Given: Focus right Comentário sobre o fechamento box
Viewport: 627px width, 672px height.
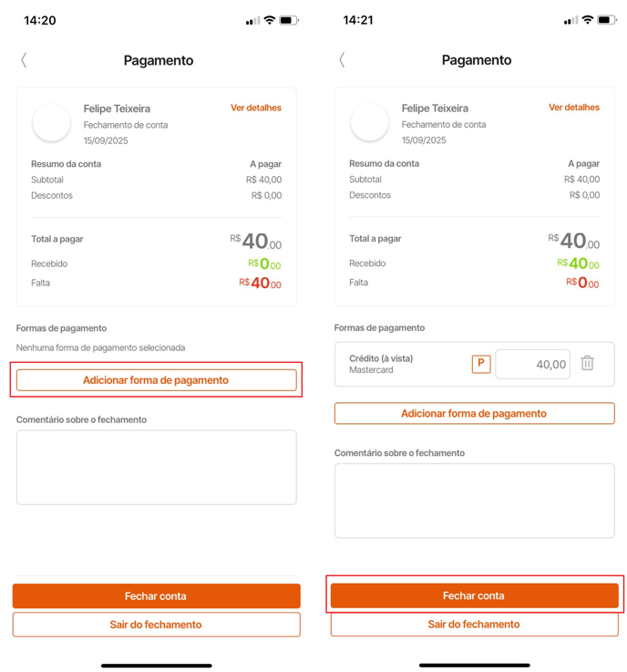Looking at the screenshot, I should pos(475,501).
